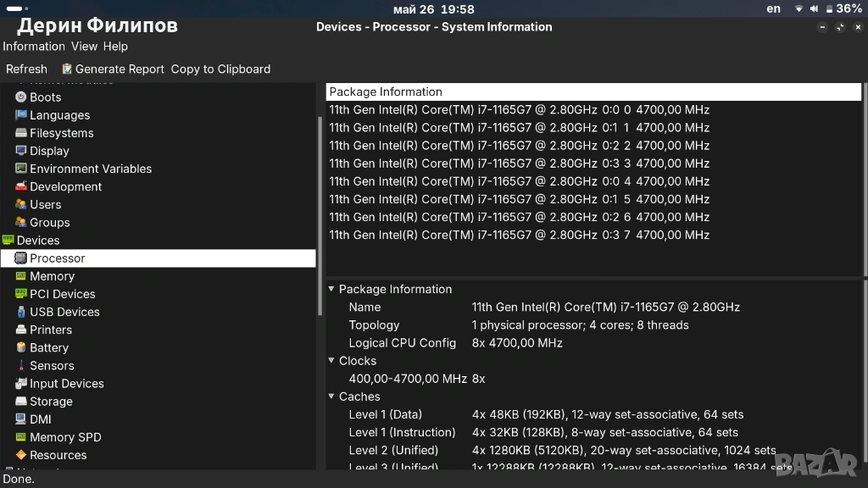The height and width of the screenshot is (488, 868).
Task: Open the Information menu
Action: coord(34,47)
